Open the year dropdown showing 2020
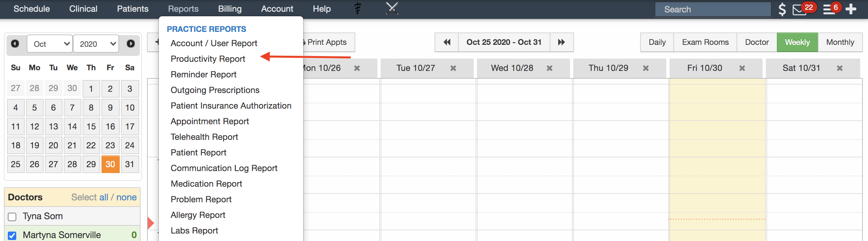Image resolution: width=868 pixels, height=241 pixels. pyautogui.click(x=96, y=44)
